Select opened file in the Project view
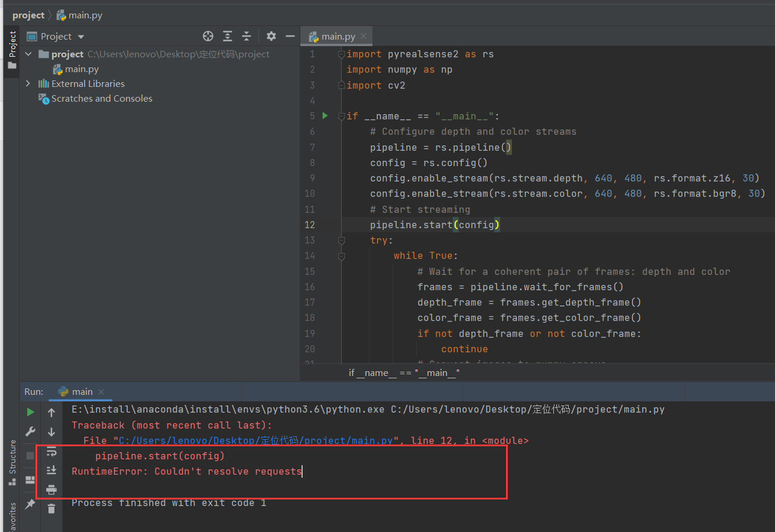The width and height of the screenshot is (775, 532). (x=208, y=36)
